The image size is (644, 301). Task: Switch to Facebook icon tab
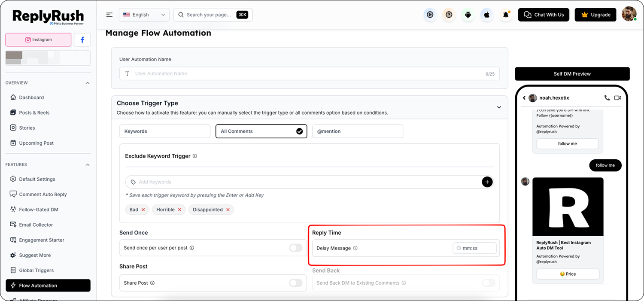pos(82,40)
